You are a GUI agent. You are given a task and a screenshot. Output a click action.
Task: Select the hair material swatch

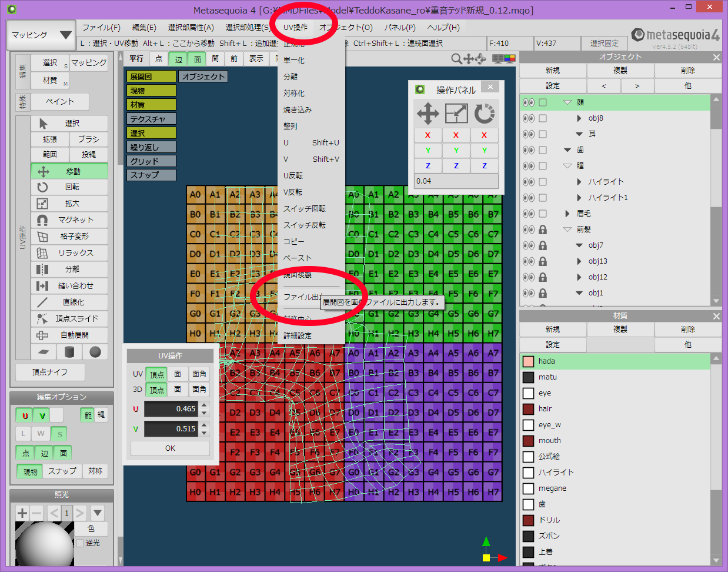528,409
